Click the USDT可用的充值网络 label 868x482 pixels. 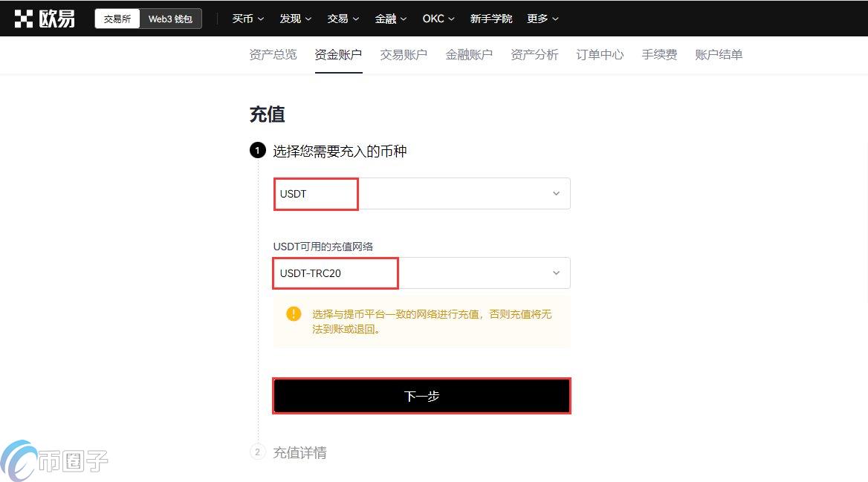[323, 247]
